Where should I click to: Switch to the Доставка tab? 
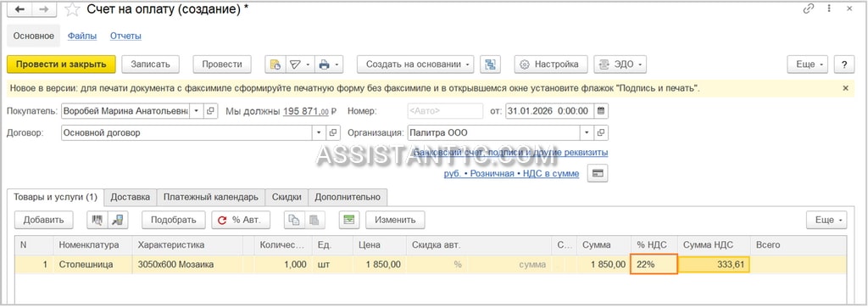pos(130,197)
